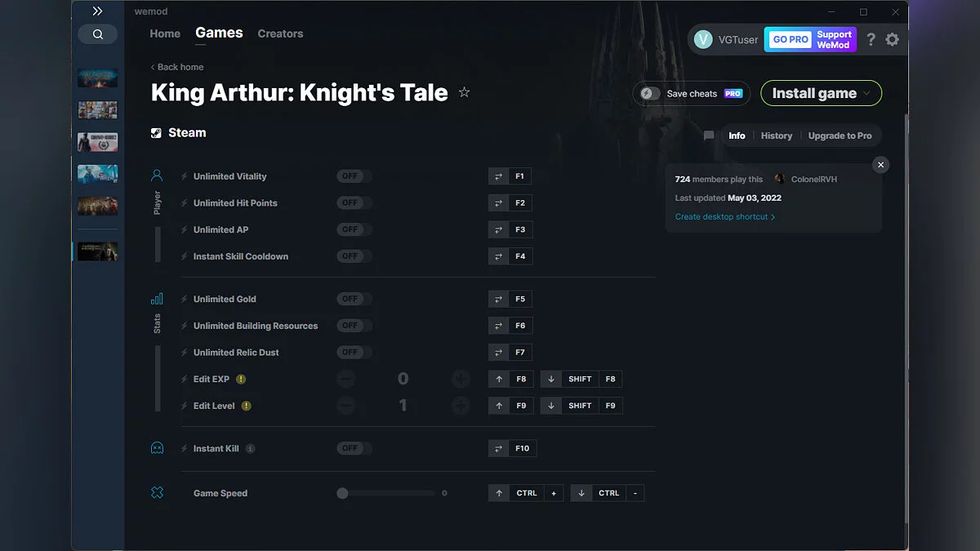The image size is (980, 551).
Task: Expand the sidebar with the double-arrow icon
Action: [97, 11]
